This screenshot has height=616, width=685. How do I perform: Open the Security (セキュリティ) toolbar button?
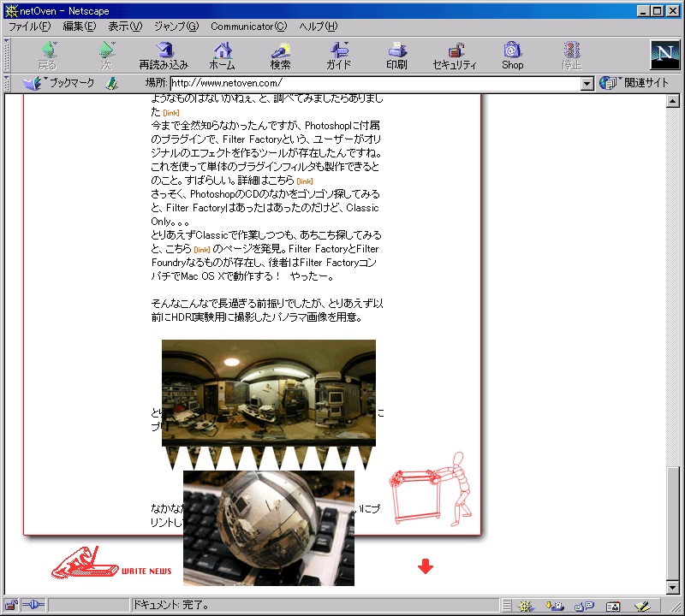pos(455,56)
